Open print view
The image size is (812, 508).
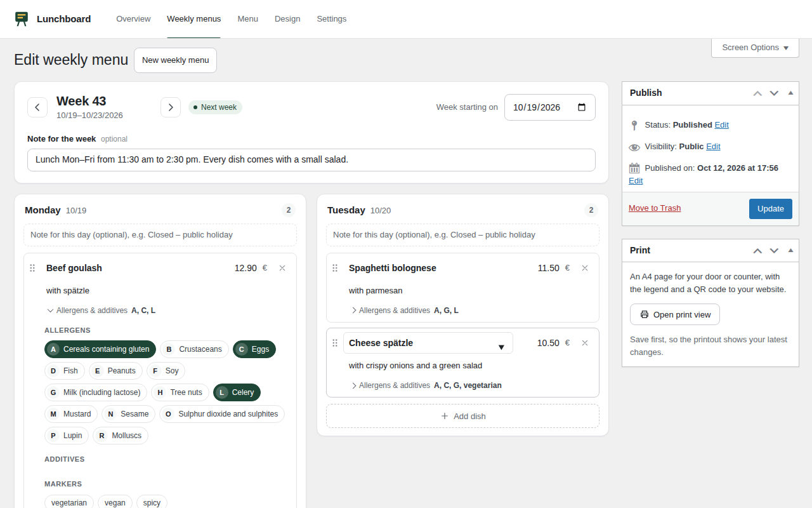click(x=675, y=314)
